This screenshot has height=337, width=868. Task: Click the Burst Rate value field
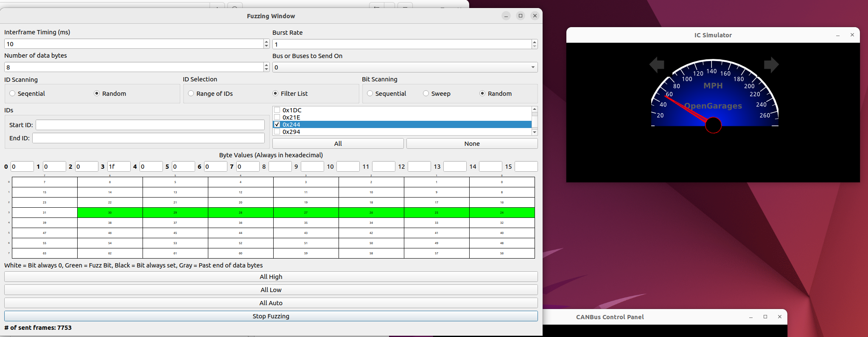point(402,44)
